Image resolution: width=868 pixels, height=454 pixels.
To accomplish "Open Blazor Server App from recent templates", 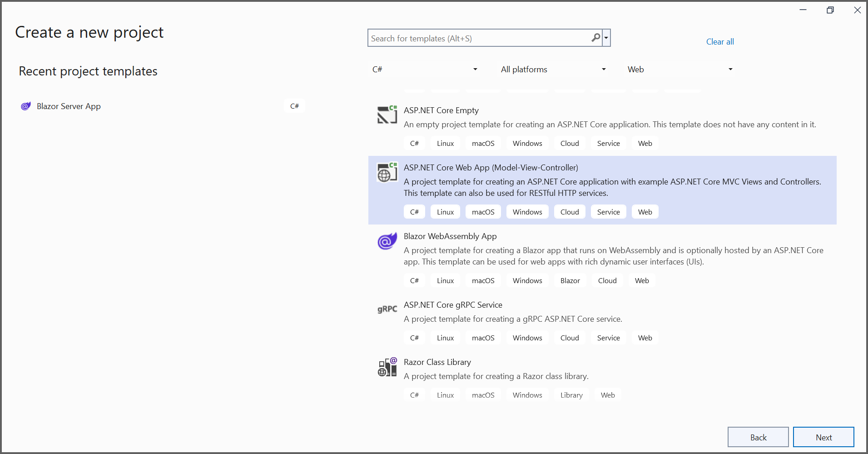I will coord(69,106).
